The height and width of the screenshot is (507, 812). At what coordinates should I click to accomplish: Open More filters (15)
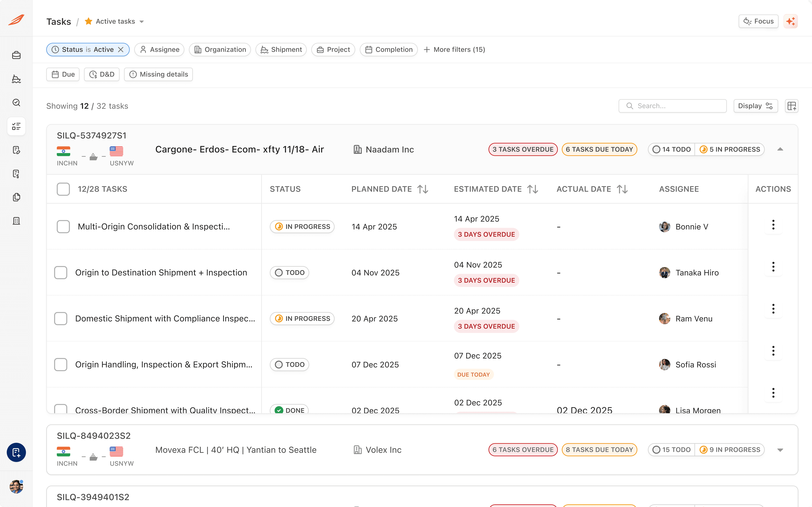click(x=454, y=50)
